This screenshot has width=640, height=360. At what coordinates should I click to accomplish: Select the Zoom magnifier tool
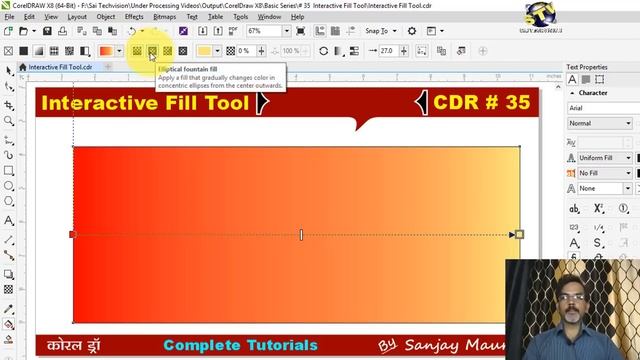coord(9,121)
